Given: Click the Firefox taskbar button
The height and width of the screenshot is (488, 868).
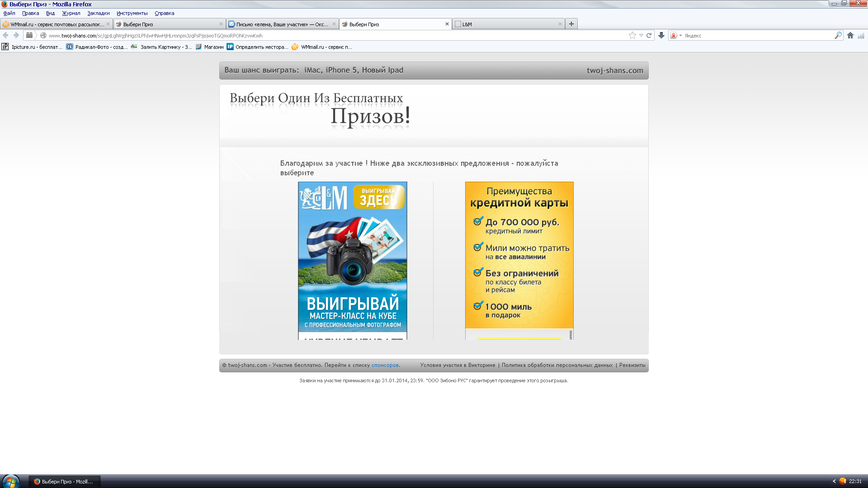Looking at the screenshot, I should 65,482.
